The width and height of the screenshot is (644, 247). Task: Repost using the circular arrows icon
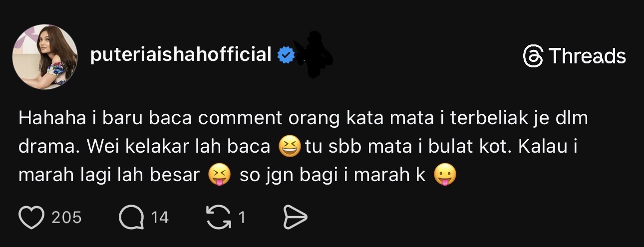pyautogui.click(x=219, y=218)
